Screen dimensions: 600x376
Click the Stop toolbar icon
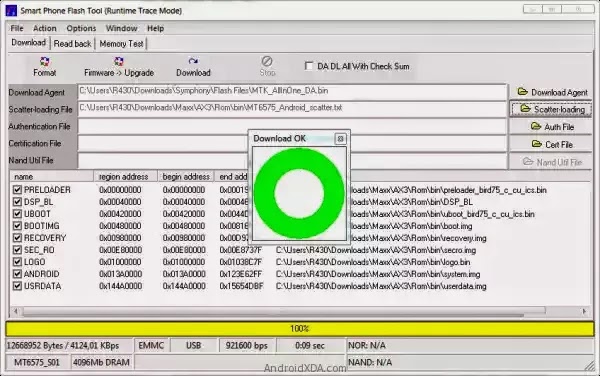tap(267, 61)
